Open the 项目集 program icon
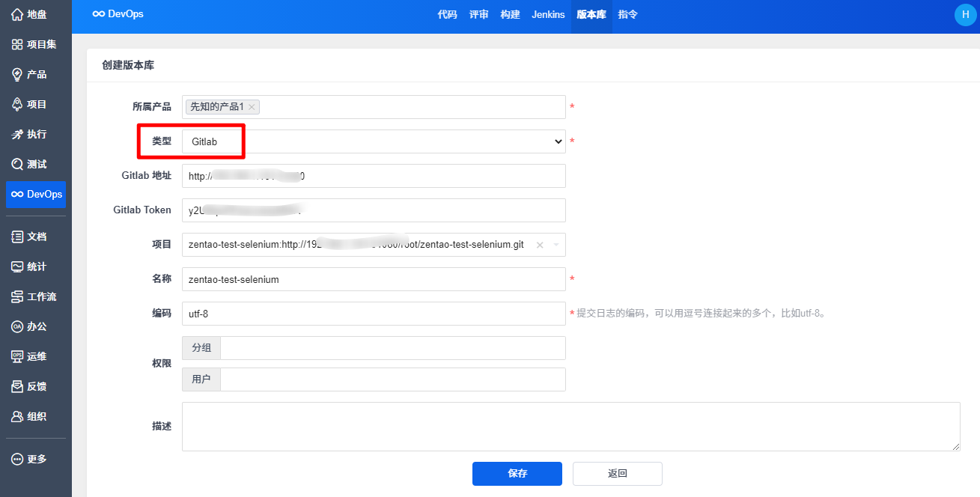Image resolution: width=980 pixels, height=497 pixels. (x=17, y=44)
